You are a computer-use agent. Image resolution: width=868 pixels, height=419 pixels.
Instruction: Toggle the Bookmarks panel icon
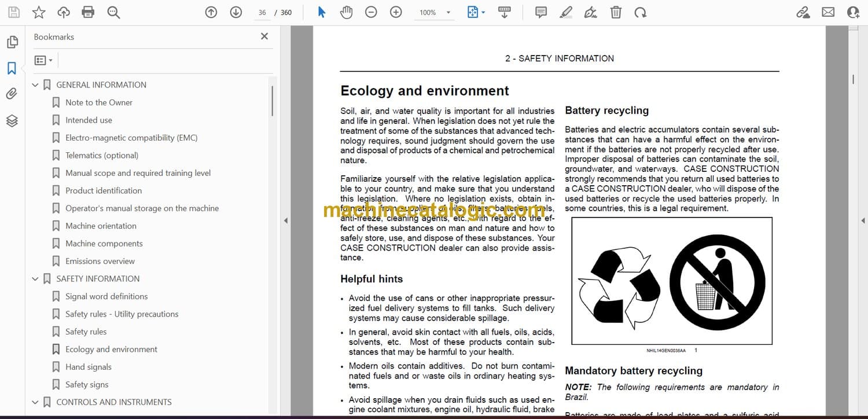[12, 68]
